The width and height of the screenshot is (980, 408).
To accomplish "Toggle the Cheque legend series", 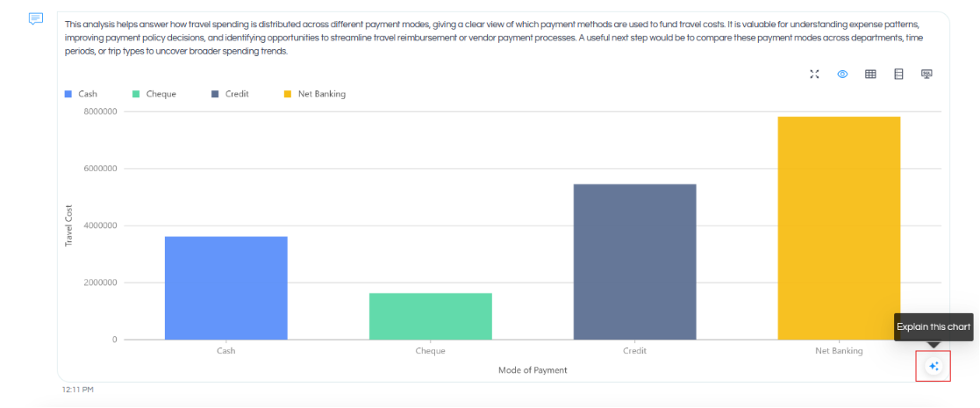I will click(x=154, y=95).
